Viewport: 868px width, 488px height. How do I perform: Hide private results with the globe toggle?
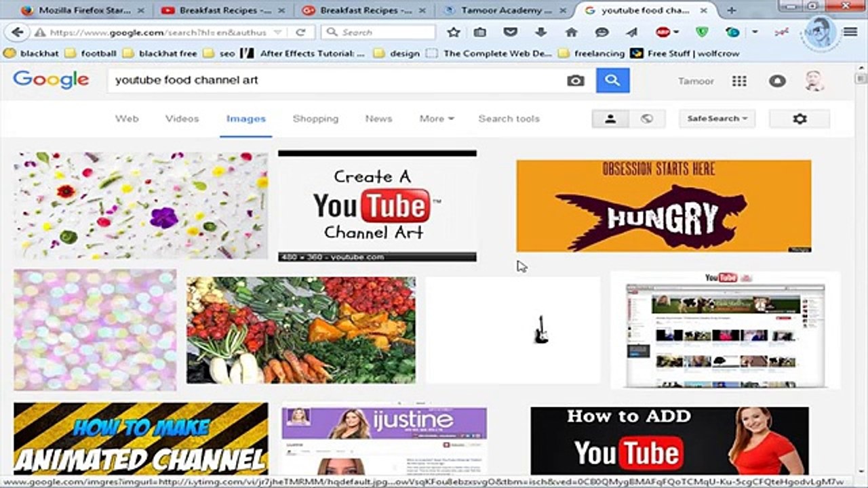pos(647,119)
